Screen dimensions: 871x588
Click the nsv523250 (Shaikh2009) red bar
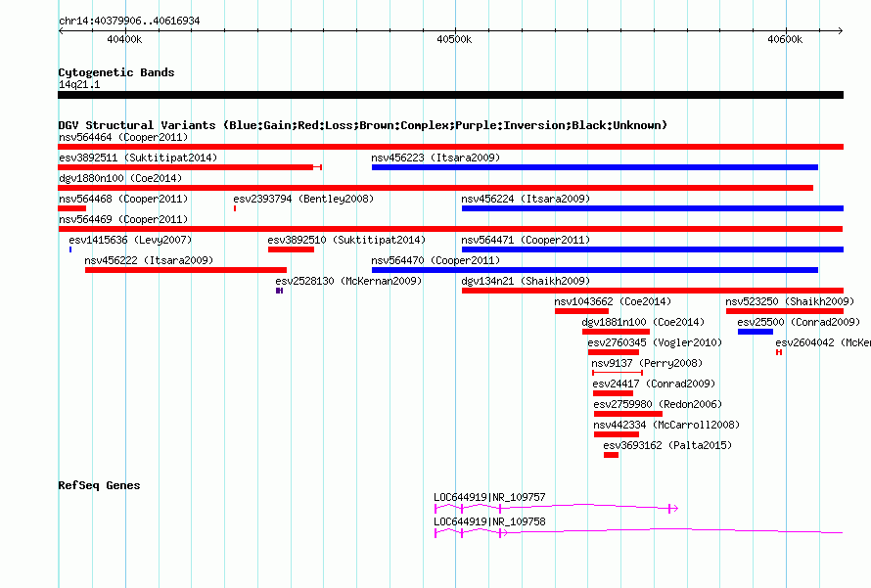pos(785,311)
